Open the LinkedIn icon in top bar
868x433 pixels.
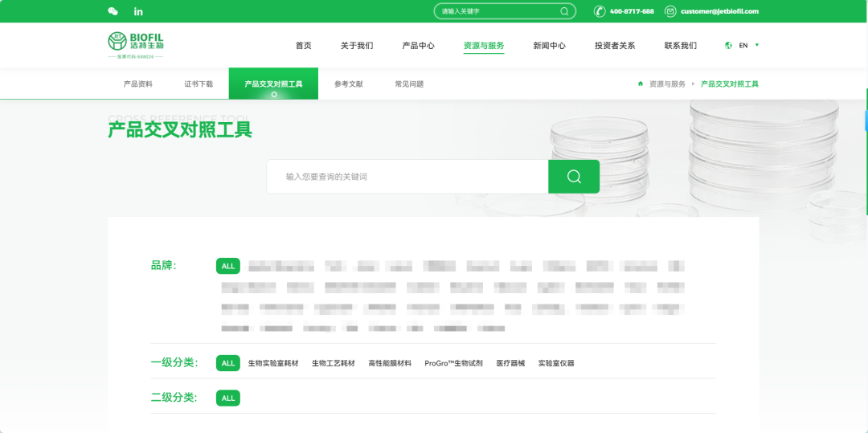coord(138,11)
